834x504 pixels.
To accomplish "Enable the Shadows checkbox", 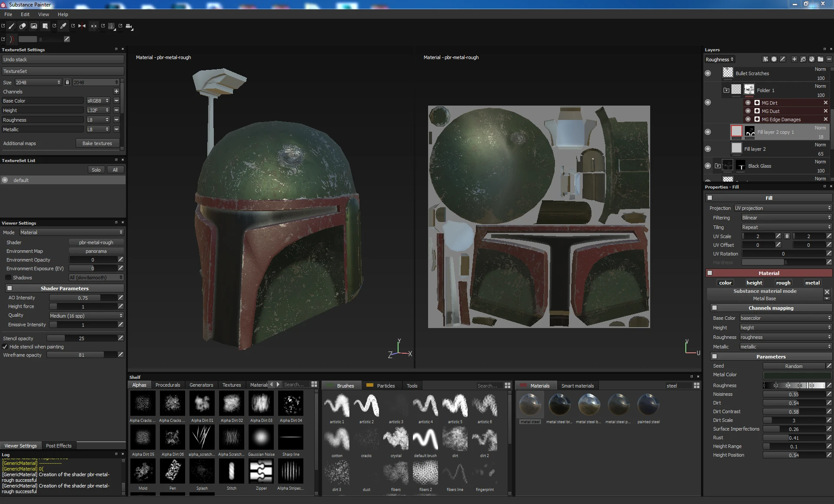I will pos(8,278).
